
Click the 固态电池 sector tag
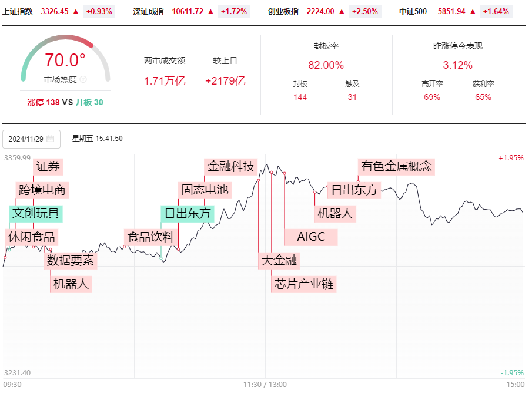pyautogui.click(x=205, y=190)
